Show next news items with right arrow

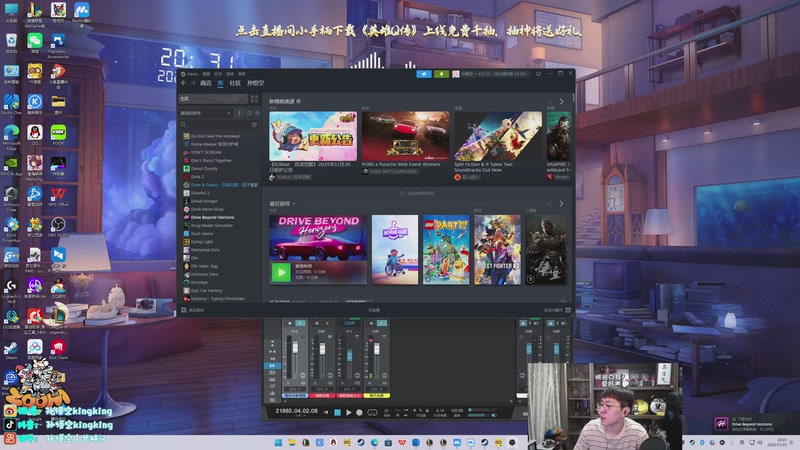tap(562, 102)
